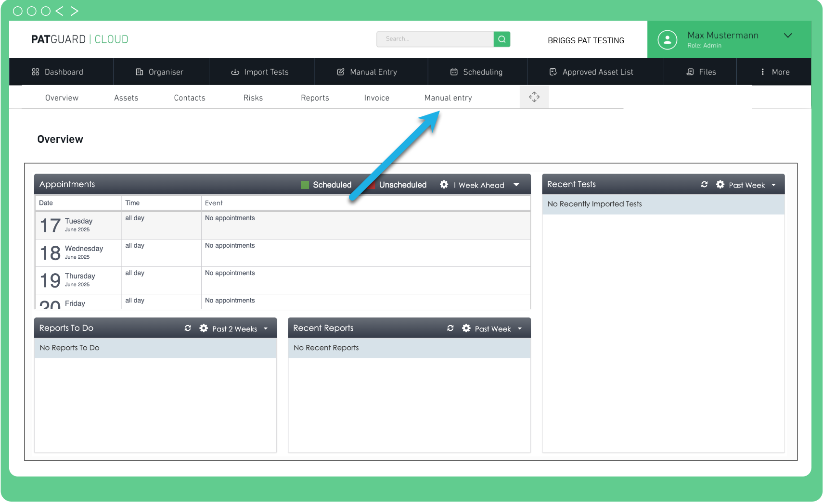Switch to the Assets tab
Image resolution: width=823 pixels, height=504 pixels.
pos(126,98)
